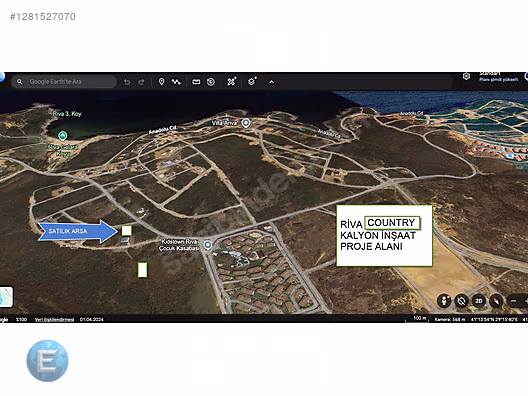This screenshot has height=396, width=528.
Task: Click the green Riva Galara Koyu marker
Action: (62, 136)
